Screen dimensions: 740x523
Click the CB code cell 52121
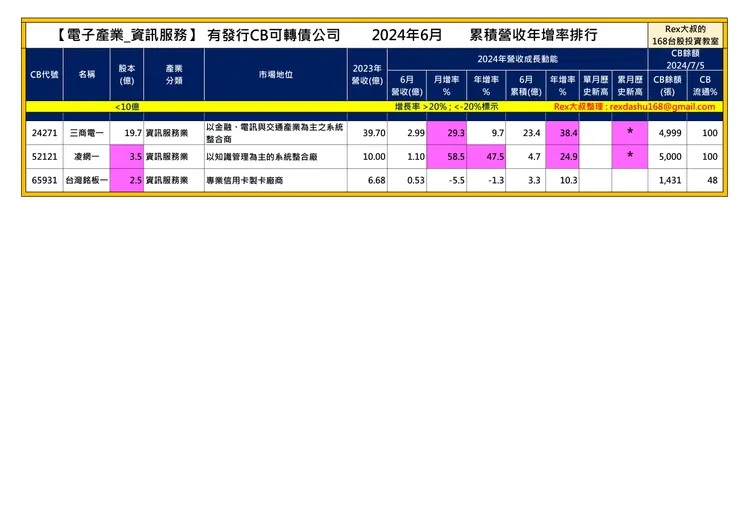(44, 157)
